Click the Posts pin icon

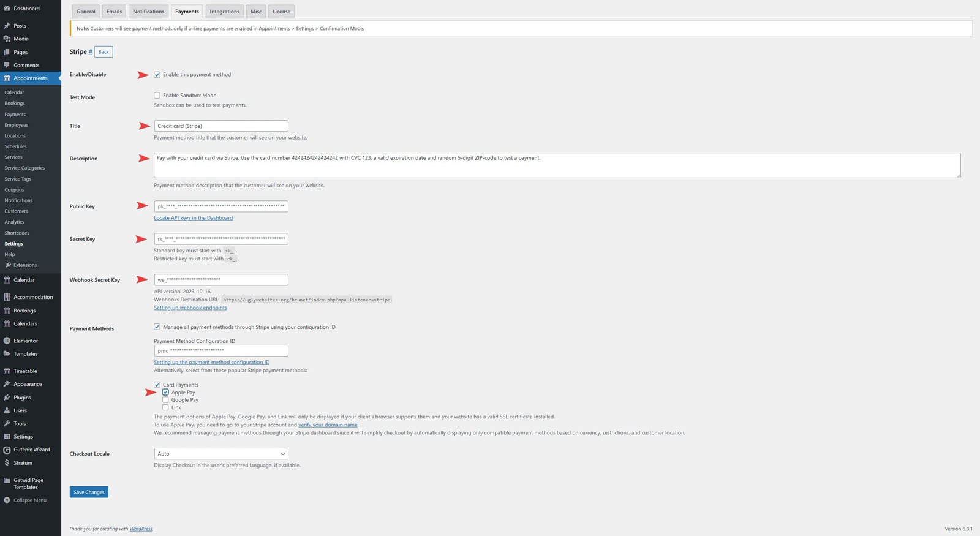coord(7,26)
